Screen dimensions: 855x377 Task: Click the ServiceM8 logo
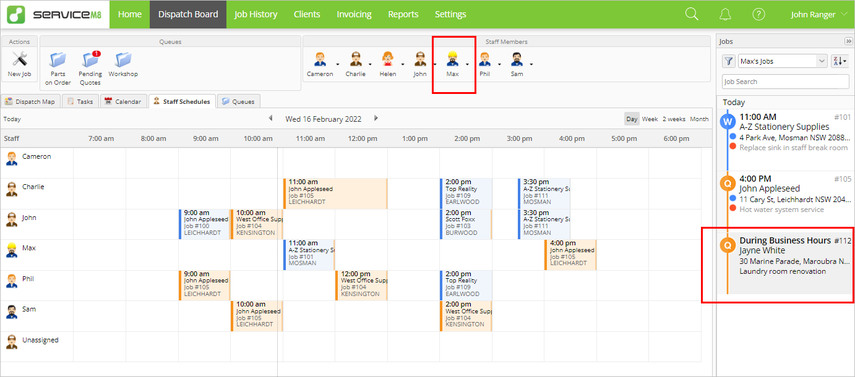(x=54, y=14)
